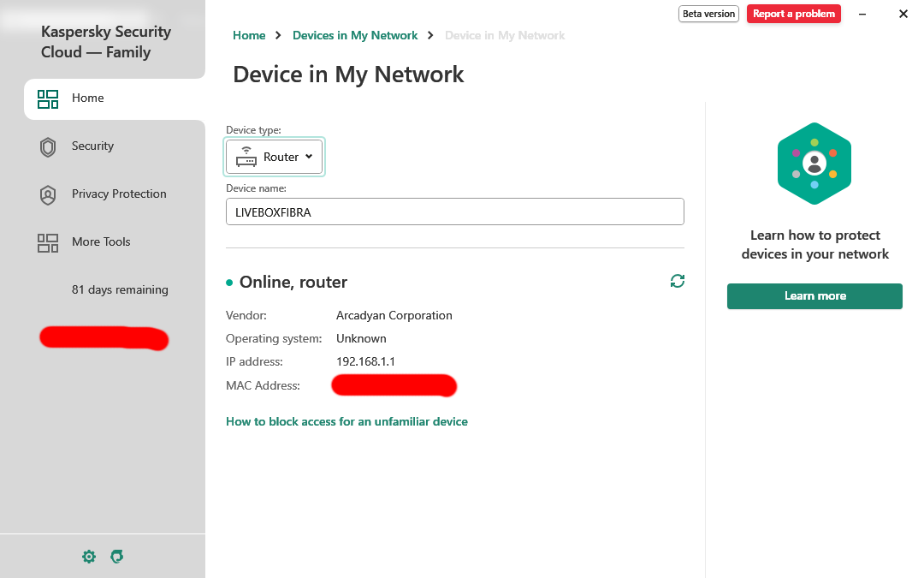Click the 81 days remaining text
This screenshot has height=578, width=924.
click(120, 289)
